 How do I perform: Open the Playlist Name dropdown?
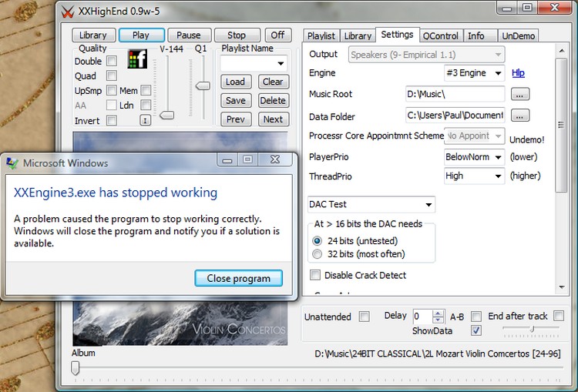click(281, 63)
